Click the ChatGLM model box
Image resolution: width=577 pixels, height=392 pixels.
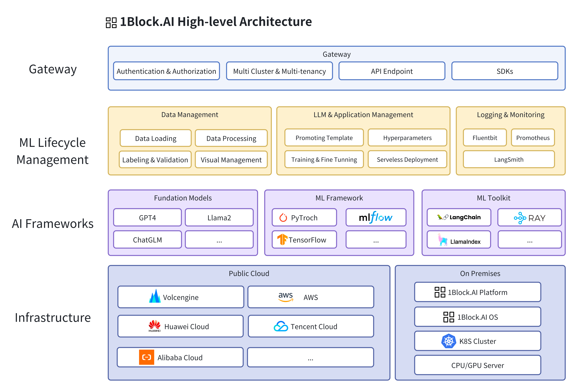147,239
